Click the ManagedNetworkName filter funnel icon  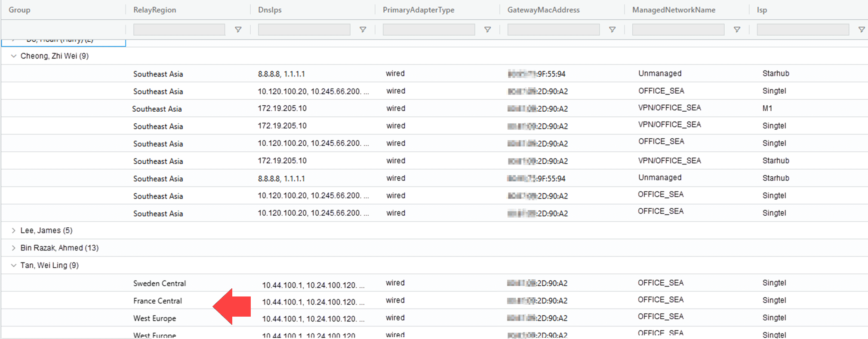coord(737,30)
